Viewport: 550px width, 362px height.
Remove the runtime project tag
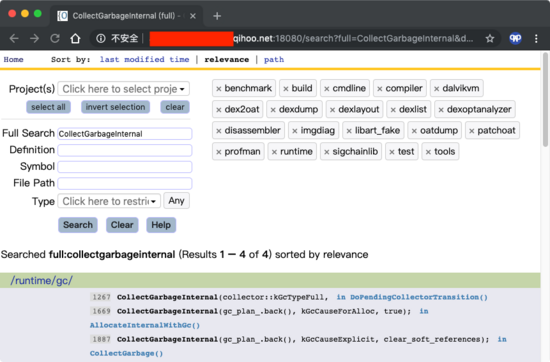click(274, 152)
